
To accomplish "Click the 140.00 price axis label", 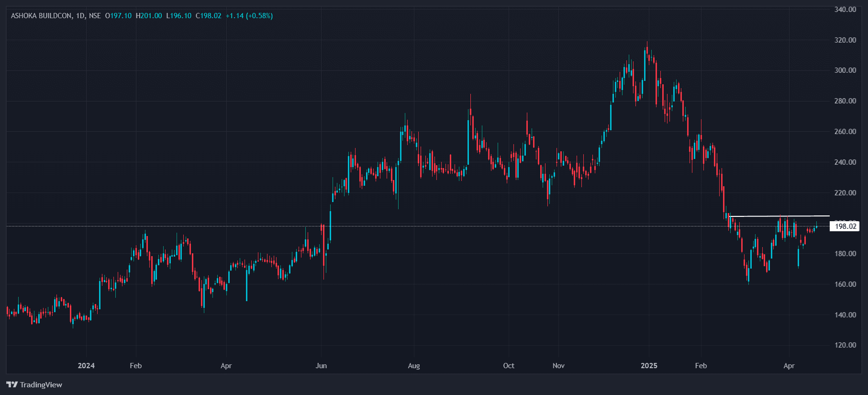I will pos(845,315).
